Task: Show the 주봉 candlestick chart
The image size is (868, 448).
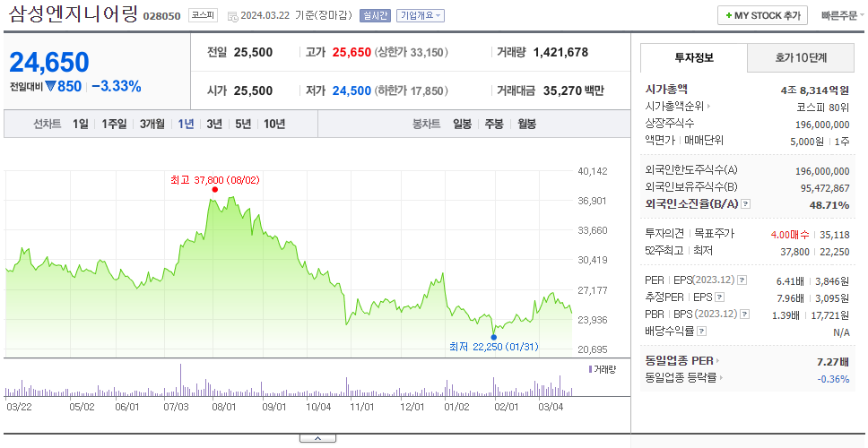Action: point(494,124)
